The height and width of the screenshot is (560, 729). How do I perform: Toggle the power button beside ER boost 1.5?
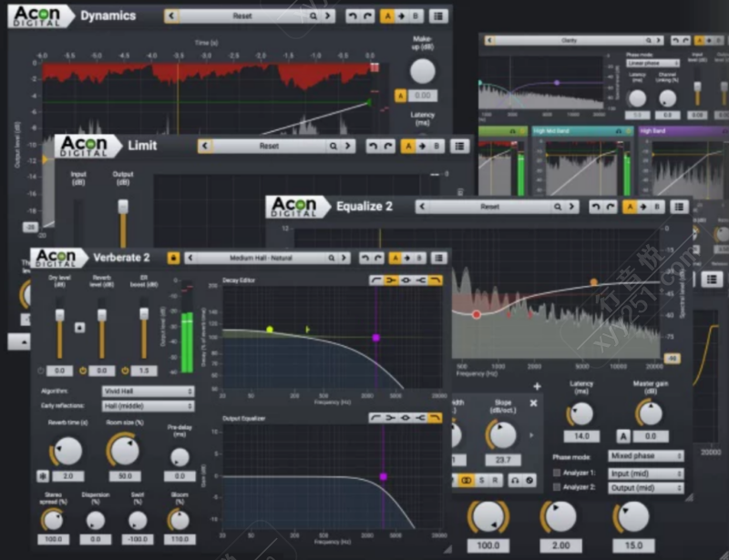pyautogui.click(x=125, y=371)
